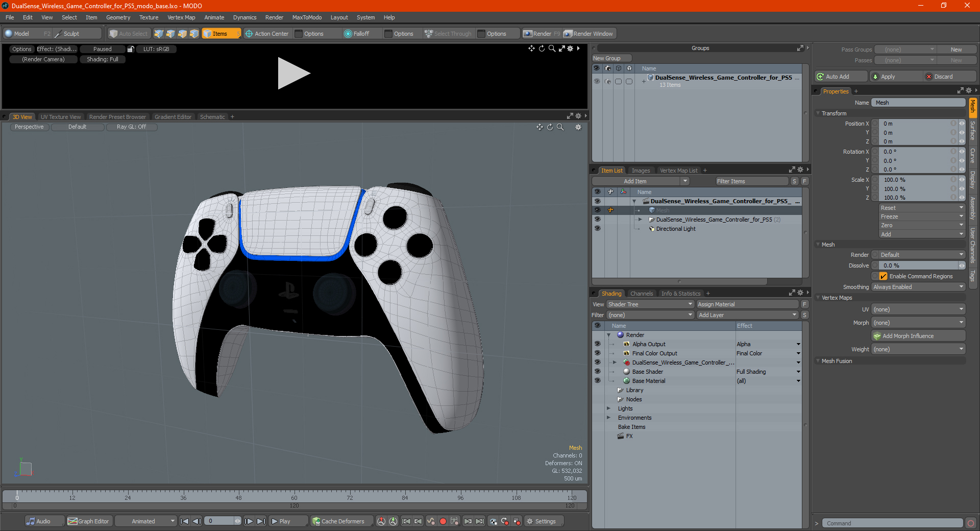This screenshot has width=980, height=531.
Task: Open timeline Settings
Action: pos(545,521)
